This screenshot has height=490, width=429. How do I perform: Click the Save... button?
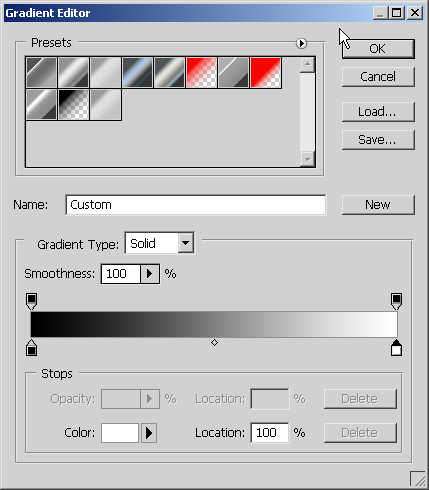coord(378,140)
